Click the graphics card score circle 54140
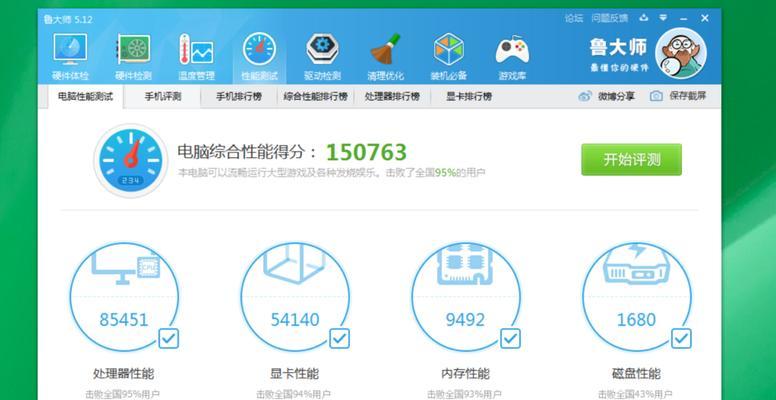 point(295,297)
